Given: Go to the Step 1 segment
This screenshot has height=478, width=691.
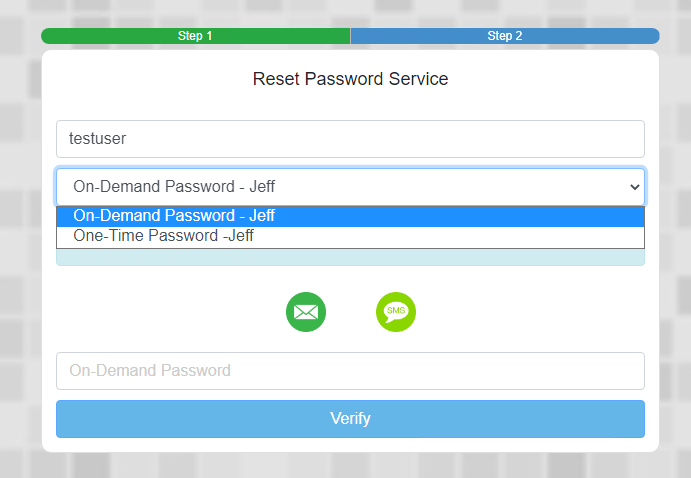Looking at the screenshot, I should point(195,36).
